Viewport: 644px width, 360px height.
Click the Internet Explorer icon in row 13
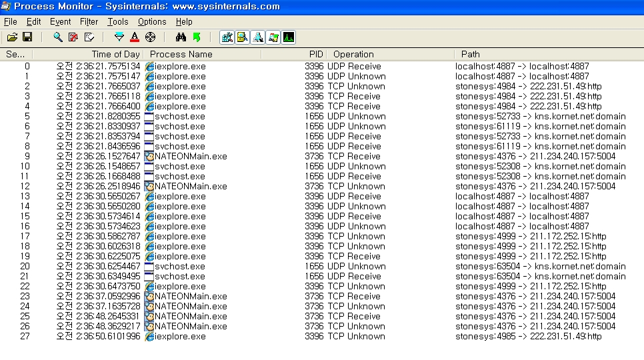(x=149, y=197)
